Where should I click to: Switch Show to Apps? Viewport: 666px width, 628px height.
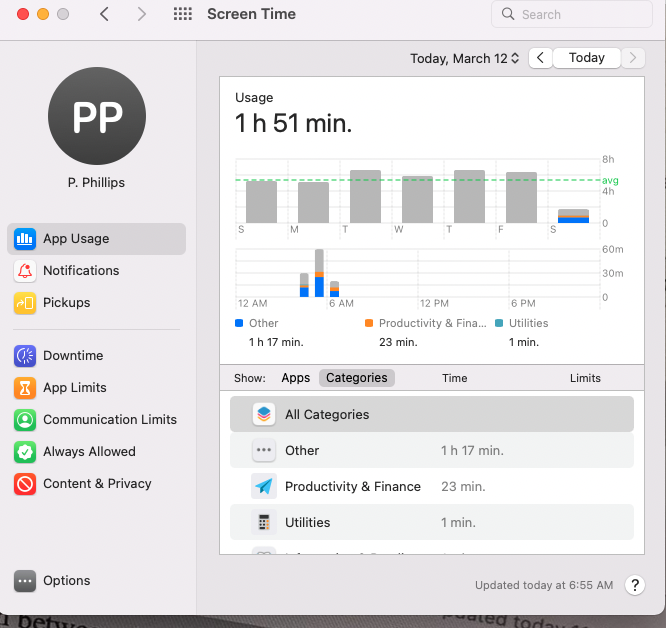pyautogui.click(x=296, y=378)
